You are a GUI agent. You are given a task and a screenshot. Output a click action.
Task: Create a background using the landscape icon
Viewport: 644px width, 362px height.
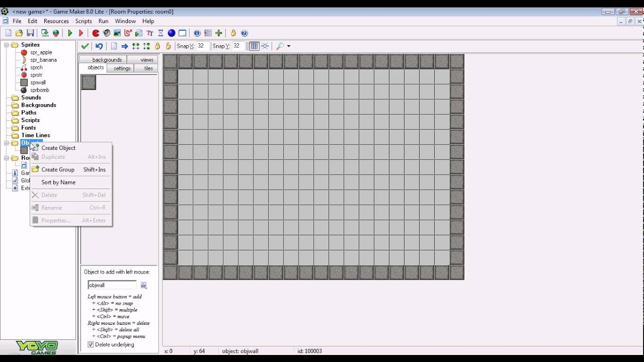click(117, 33)
